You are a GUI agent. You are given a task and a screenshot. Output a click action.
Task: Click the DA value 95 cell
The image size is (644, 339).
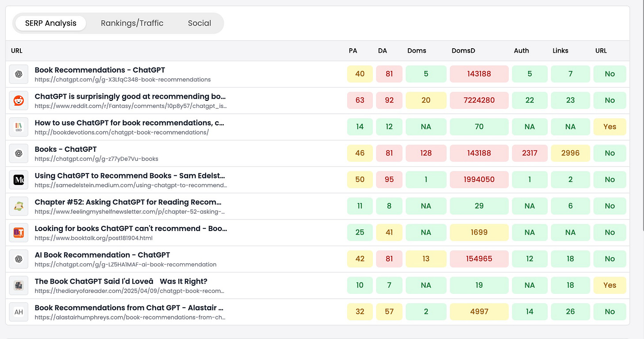click(389, 180)
